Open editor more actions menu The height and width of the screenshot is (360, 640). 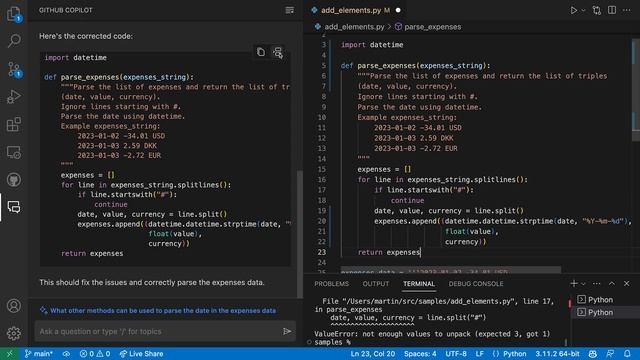pyautogui.click(x=627, y=10)
